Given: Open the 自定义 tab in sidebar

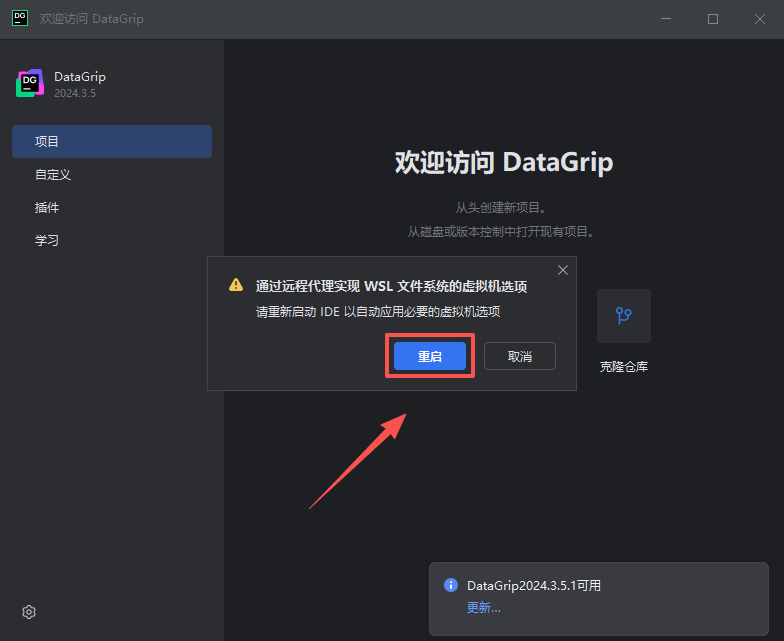Looking at the screenshot, I should 112,174.
